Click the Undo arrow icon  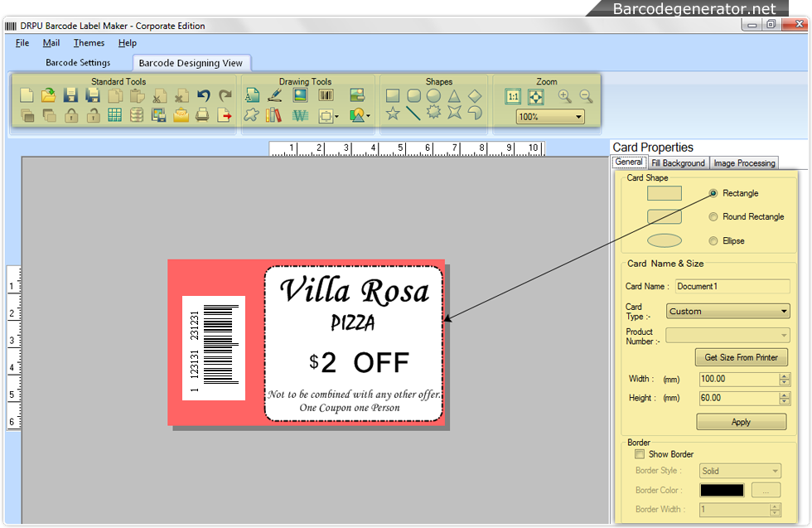tap(205, 95)
